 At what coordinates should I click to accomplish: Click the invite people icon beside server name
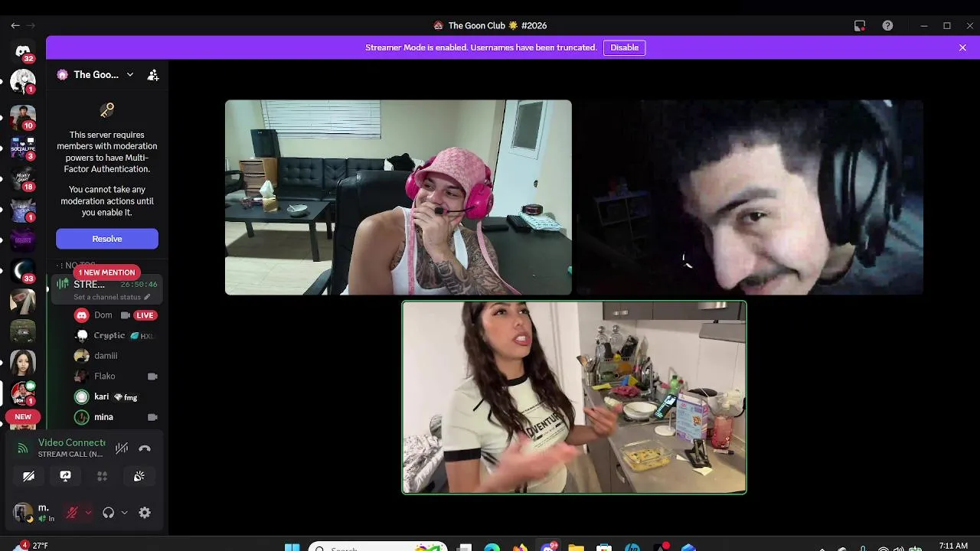(153, 75)
